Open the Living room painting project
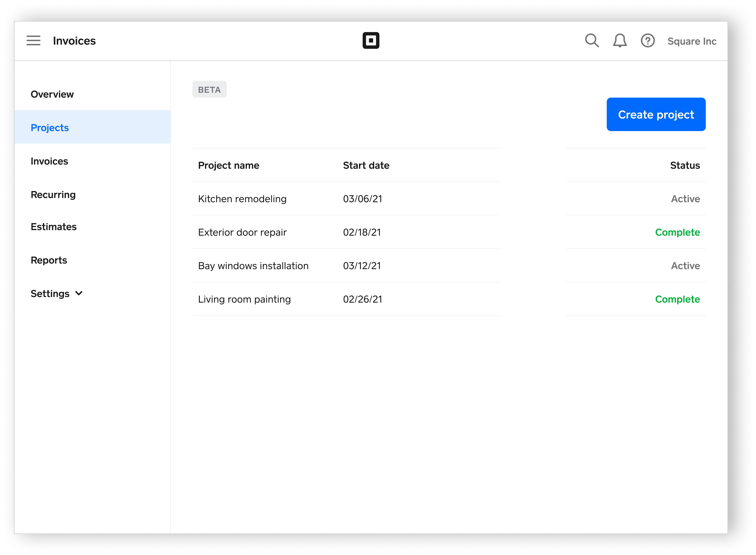This screenshot has width=756, height=555. [244, 299]
